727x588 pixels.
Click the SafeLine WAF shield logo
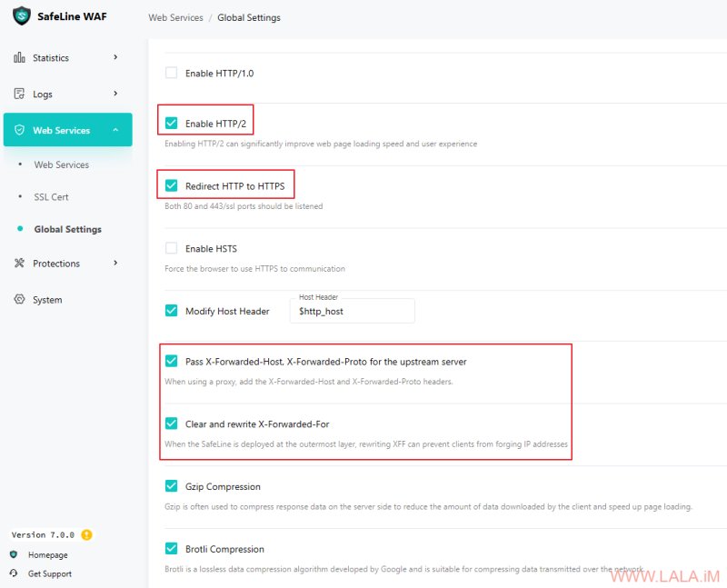pos(21,15)
